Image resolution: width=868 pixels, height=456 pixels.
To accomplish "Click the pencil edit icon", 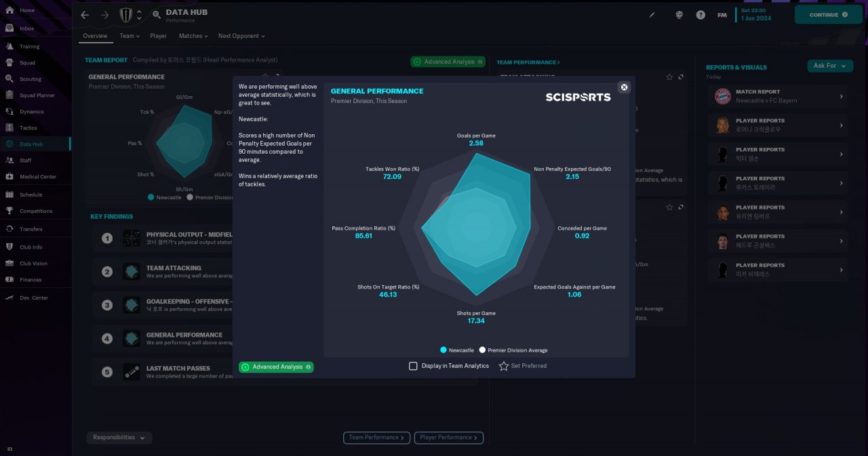I will pyautogui.click(x=652, y=15).
